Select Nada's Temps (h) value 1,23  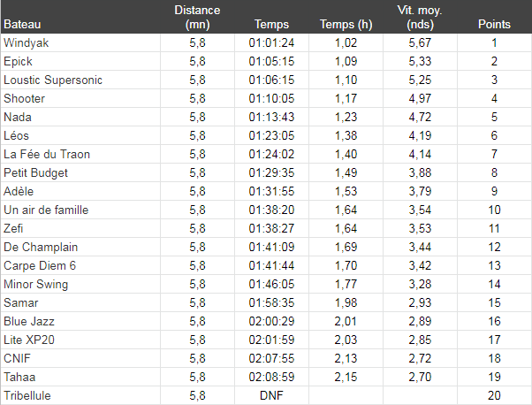(x=346, y=117)
